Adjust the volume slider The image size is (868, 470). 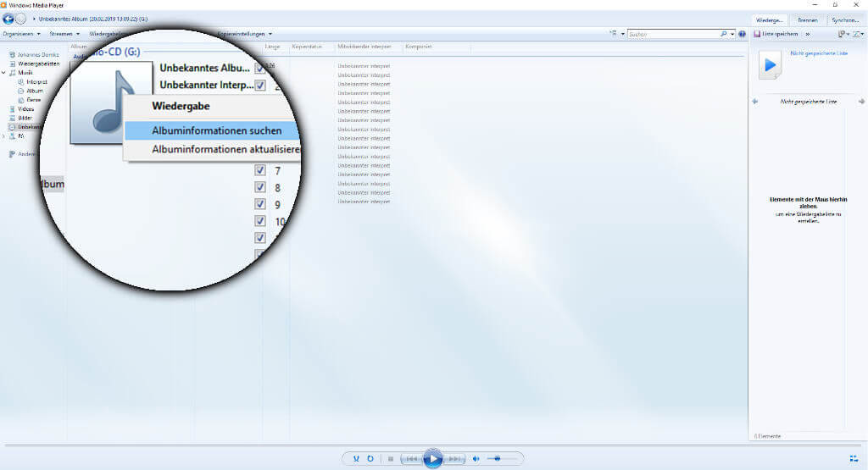[501, 458]
